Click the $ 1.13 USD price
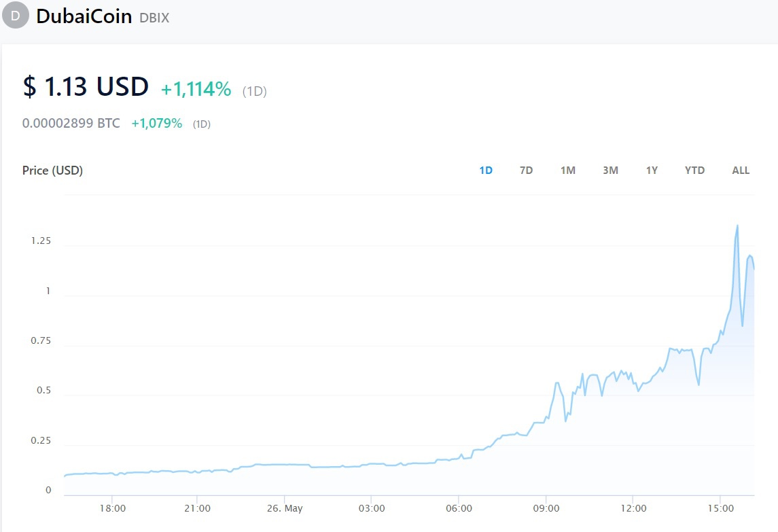Viewport: 778px width, 532px height. 86,87
